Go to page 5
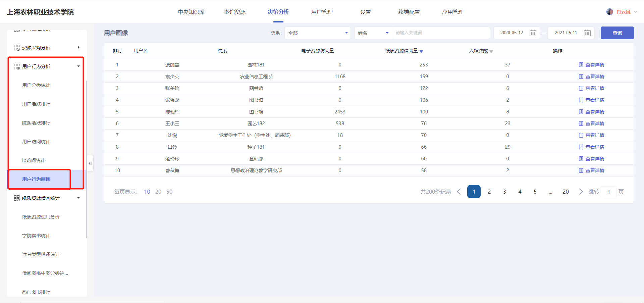 pyautogui.click(x=535, y=192)
